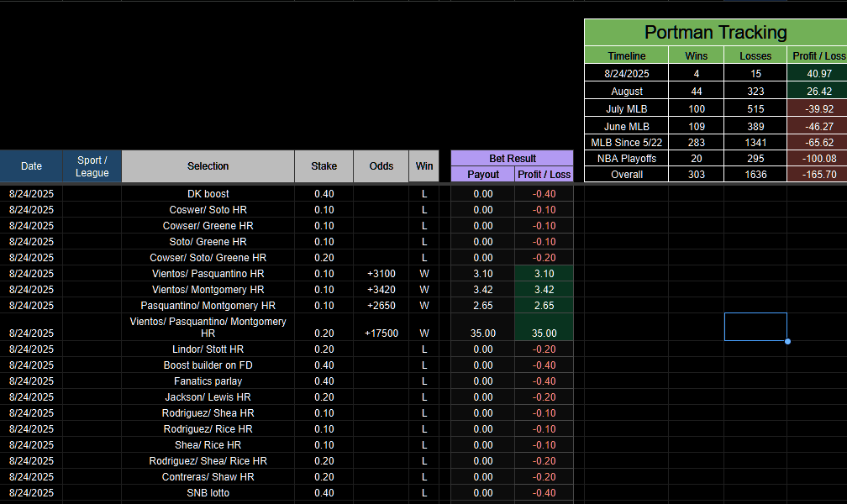
Task: Select the +17500 odds cell
Action: (x=381, y=328)
